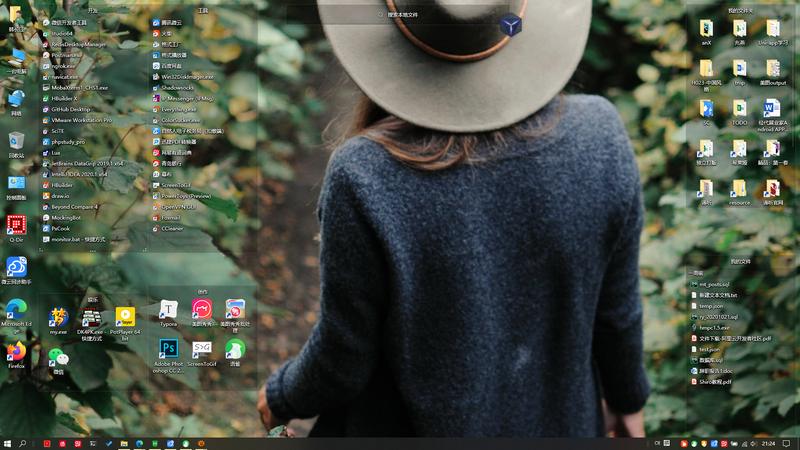This screenshot has width=800, height=450.
Task: Open ScreenToGif in the tools list
Action: click(172, 185)
